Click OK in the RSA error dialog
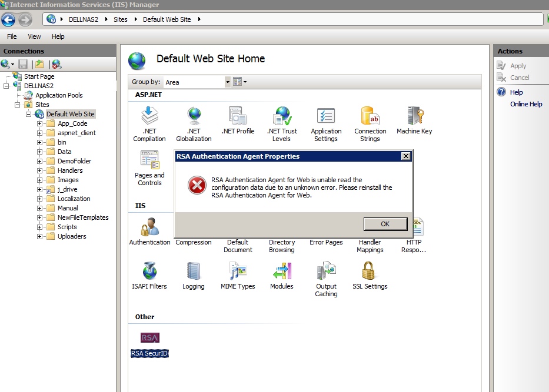549x392 pixels. pos(385,224)
